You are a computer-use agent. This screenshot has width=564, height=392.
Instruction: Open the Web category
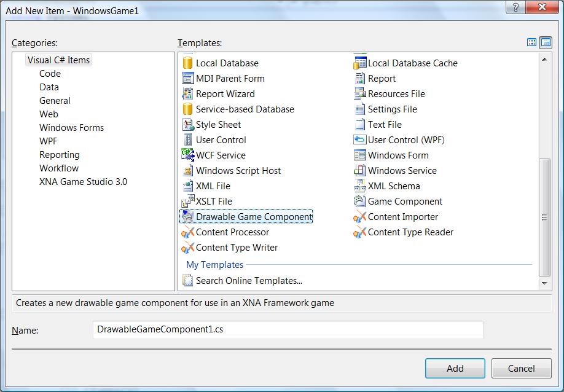49,114
